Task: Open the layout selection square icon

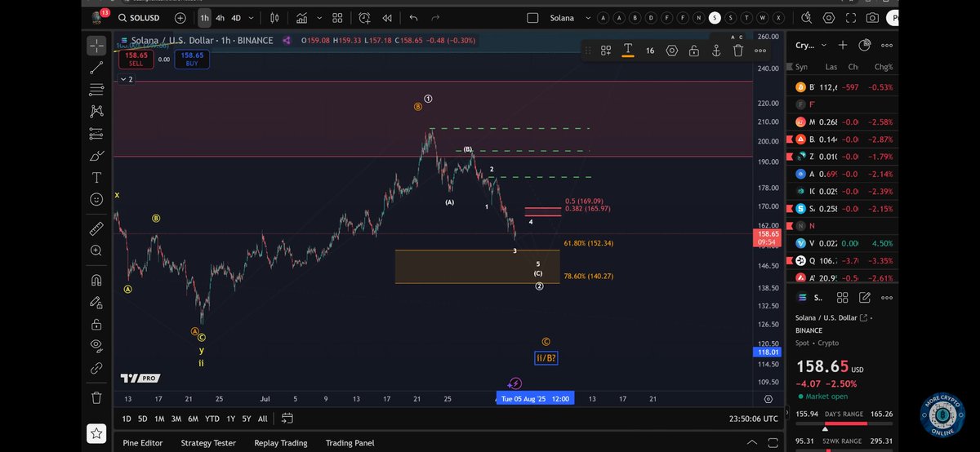Action: (533, 17)
